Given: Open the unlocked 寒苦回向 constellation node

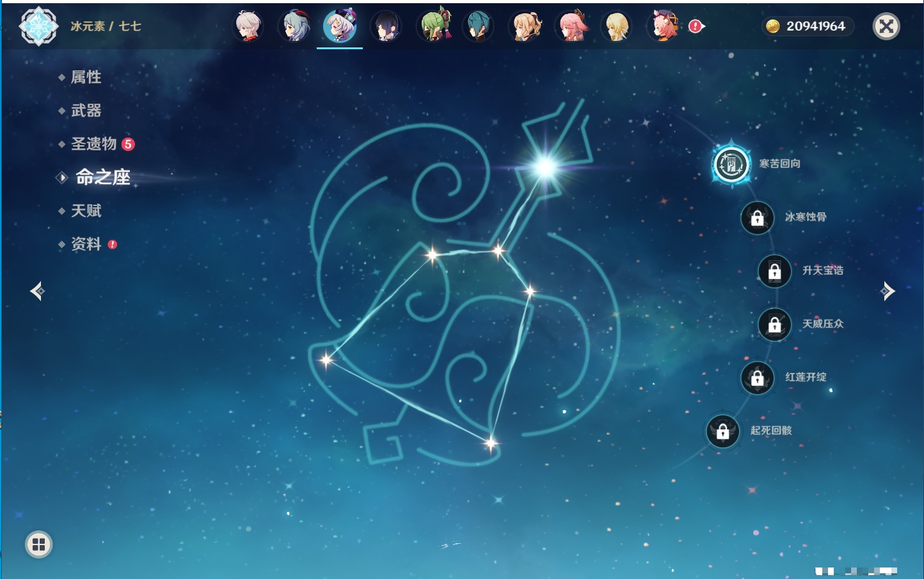Looking at the screenshot, I should click(731, 164).
